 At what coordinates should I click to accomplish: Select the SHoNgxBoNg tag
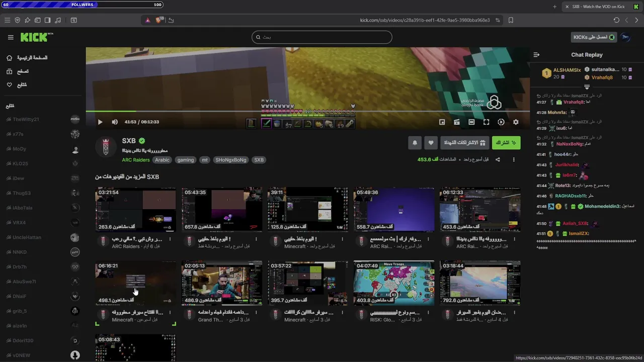pos(230,160)
